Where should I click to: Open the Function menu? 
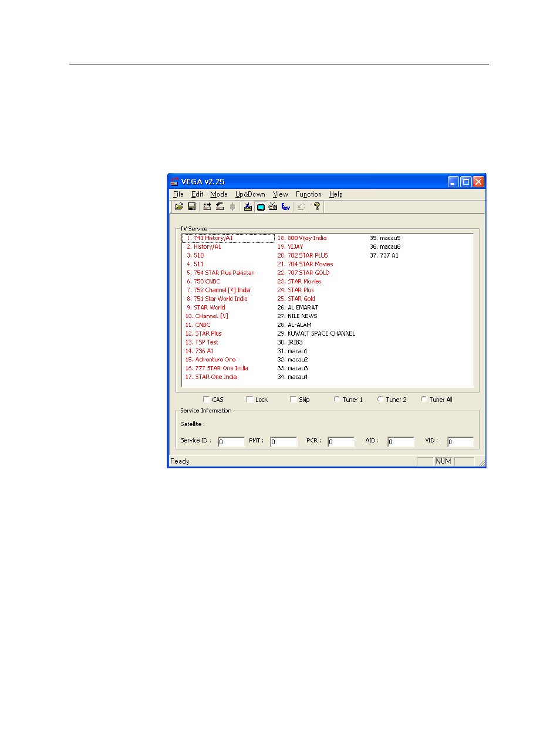[309, 194]
